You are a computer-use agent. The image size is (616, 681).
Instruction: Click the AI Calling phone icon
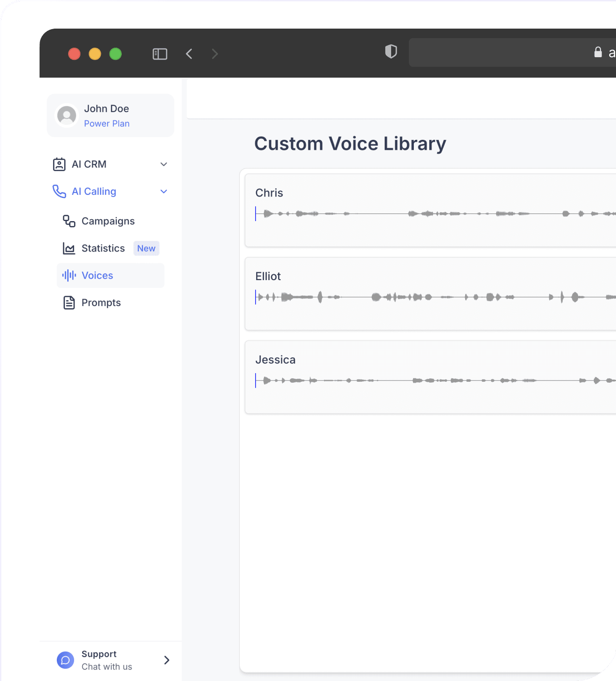[x=59, y=192]
